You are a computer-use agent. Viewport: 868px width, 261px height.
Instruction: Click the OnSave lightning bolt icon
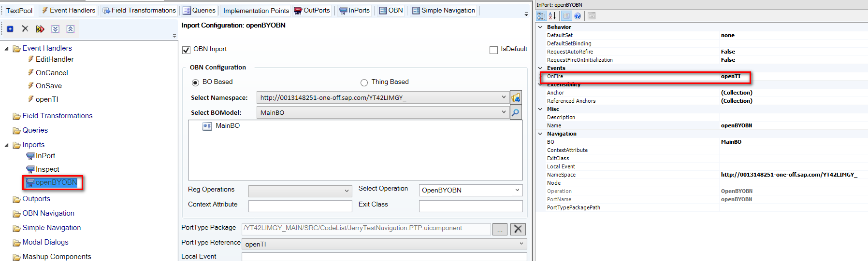pyautogui.click(x=30, y=85)
